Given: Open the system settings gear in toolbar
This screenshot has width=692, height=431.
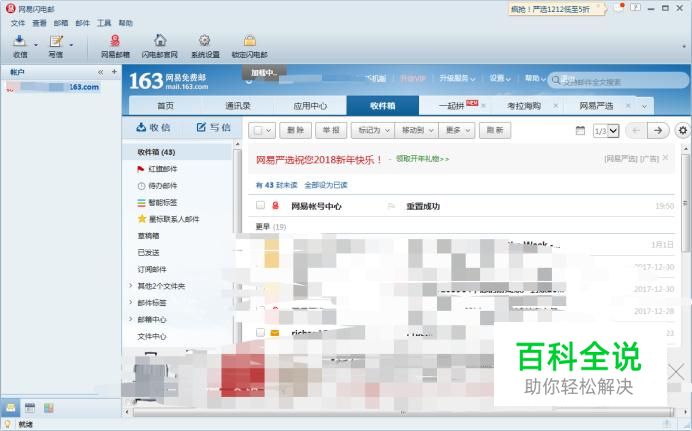Looking at the screenshot, I should tap(204, 41).
